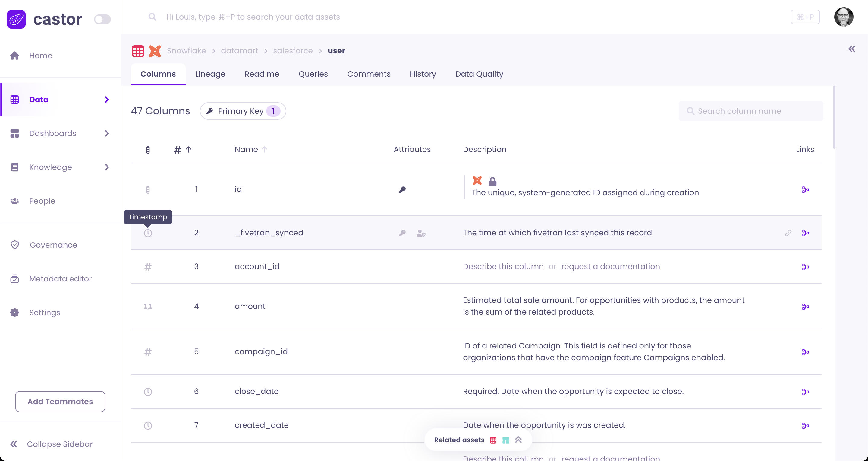Viewport: 868px width, 461px height.
Task: Click the Add Teammates button
Action: click(60, 401)
